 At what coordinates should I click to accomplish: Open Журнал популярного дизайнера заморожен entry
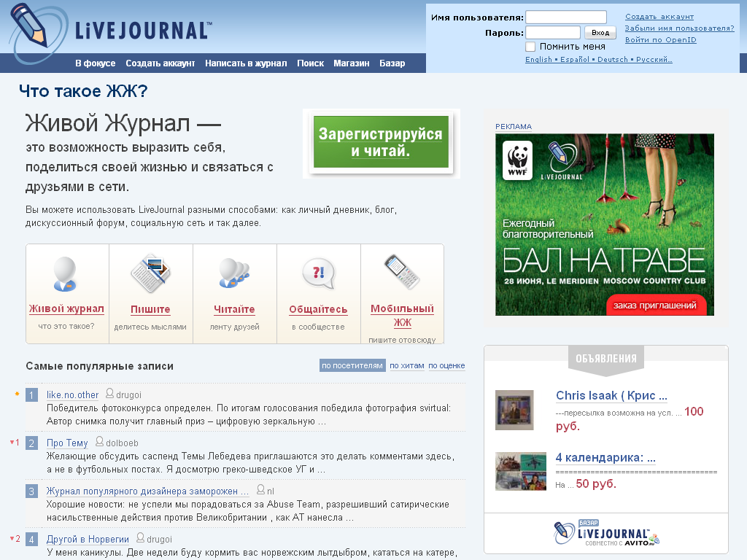tap(147, 491)
